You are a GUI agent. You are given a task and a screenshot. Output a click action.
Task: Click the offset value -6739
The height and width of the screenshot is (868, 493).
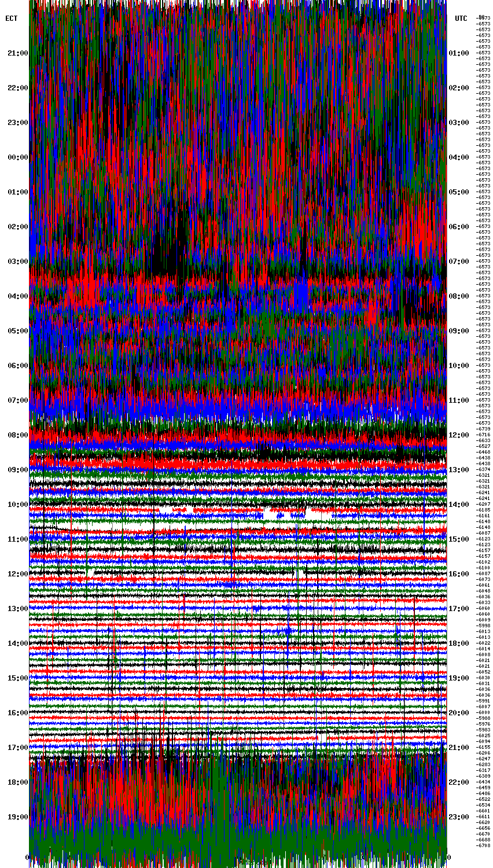point(483,429)
